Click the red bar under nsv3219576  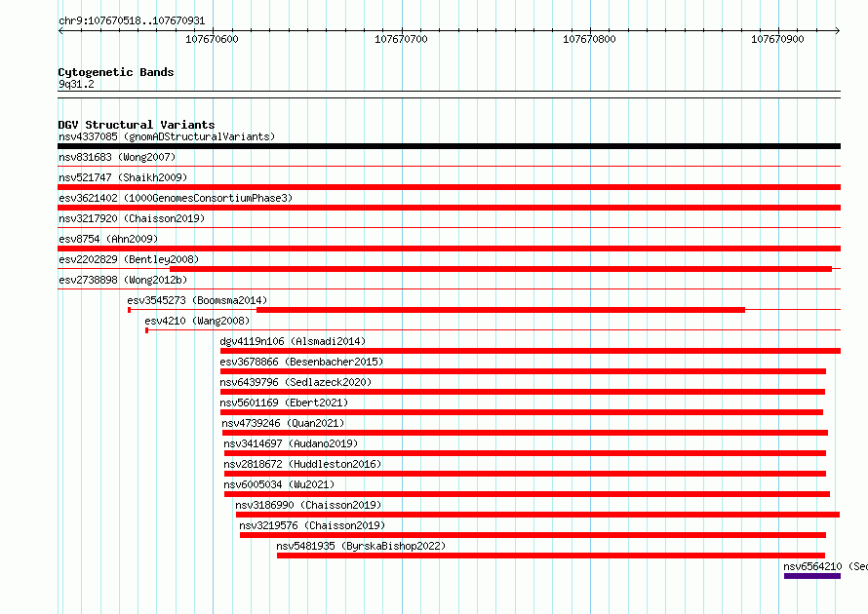533,535
